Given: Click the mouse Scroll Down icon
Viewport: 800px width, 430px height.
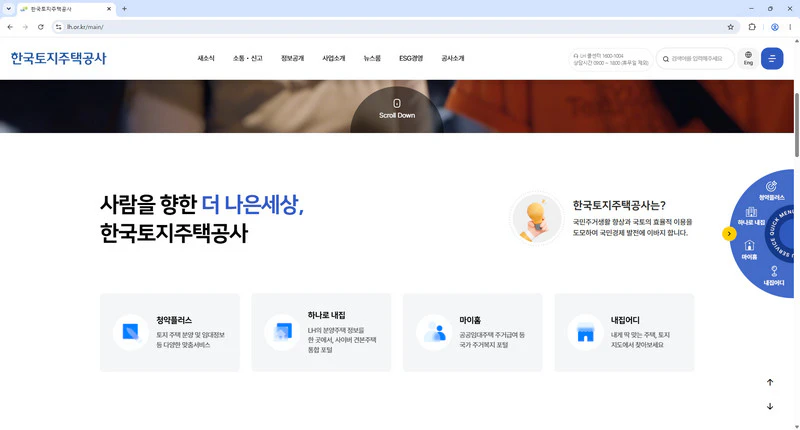Looking at the screenshot, I should coord(397,104).
